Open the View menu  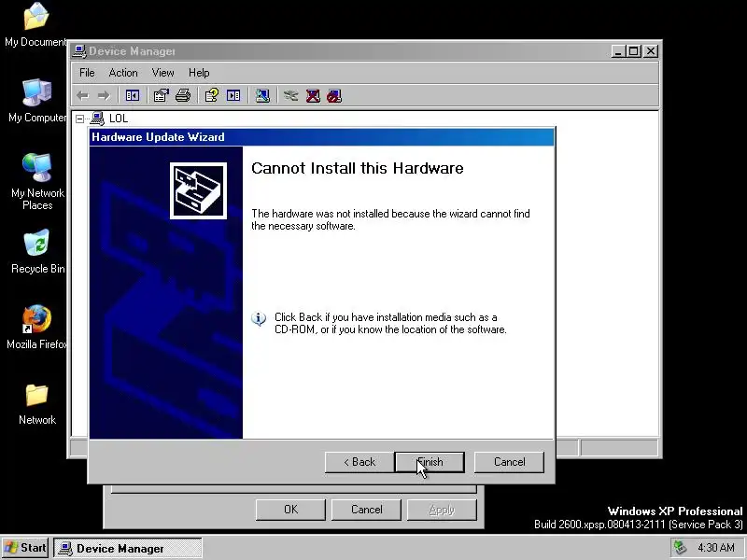[x=162, y=73]
